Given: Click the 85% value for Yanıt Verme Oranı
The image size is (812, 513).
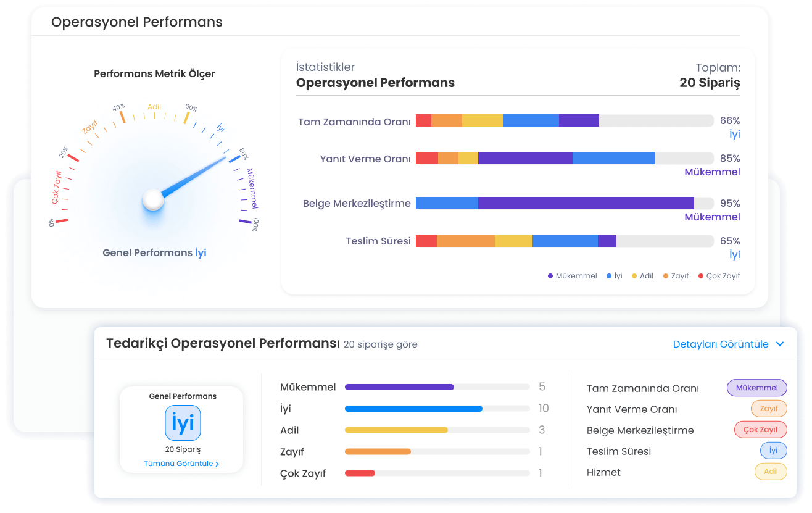Looking at the screenshot, I should (x=730, y=159).
